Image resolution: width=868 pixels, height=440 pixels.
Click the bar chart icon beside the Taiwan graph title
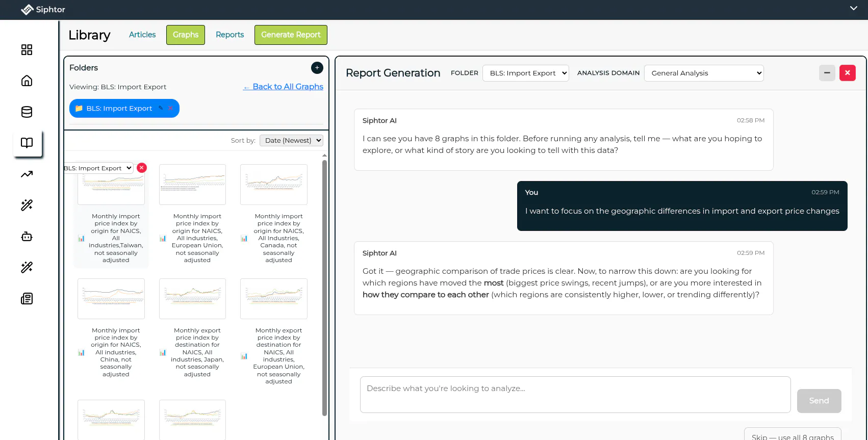tap(82, 238)
